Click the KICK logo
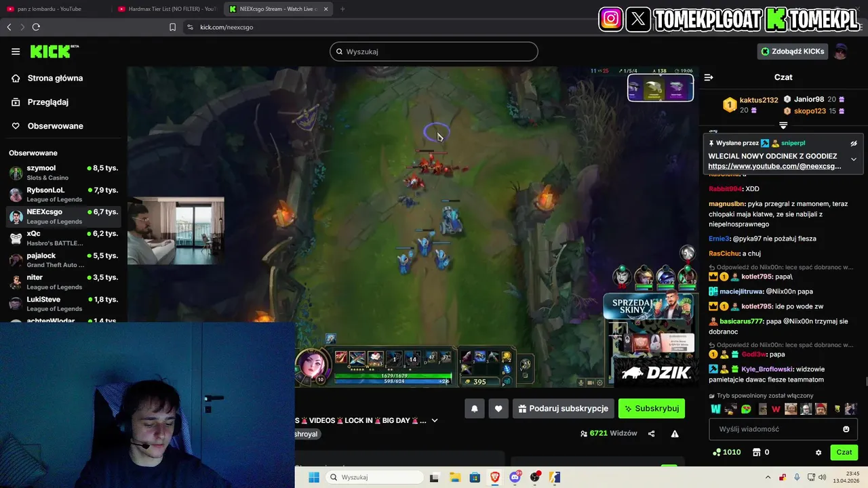The width and height of the screenshot is (868, 488). click(x=54, y=52)
